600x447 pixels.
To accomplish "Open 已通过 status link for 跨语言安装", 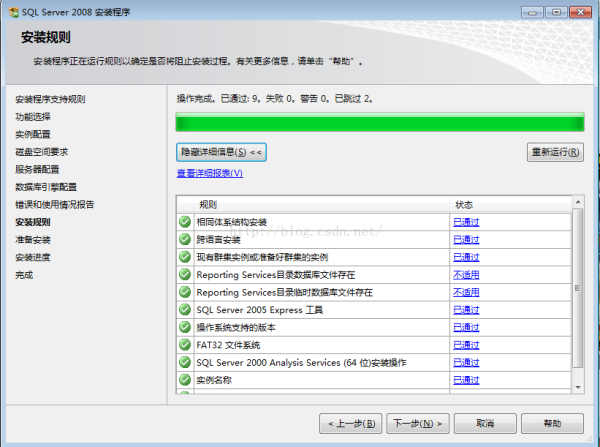I will click(466, 240).
